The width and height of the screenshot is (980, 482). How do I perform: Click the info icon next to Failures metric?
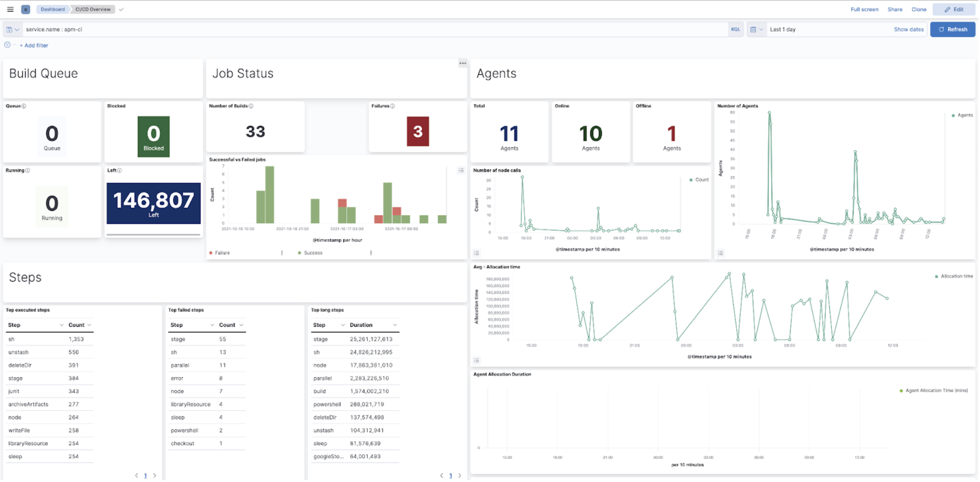392,106
